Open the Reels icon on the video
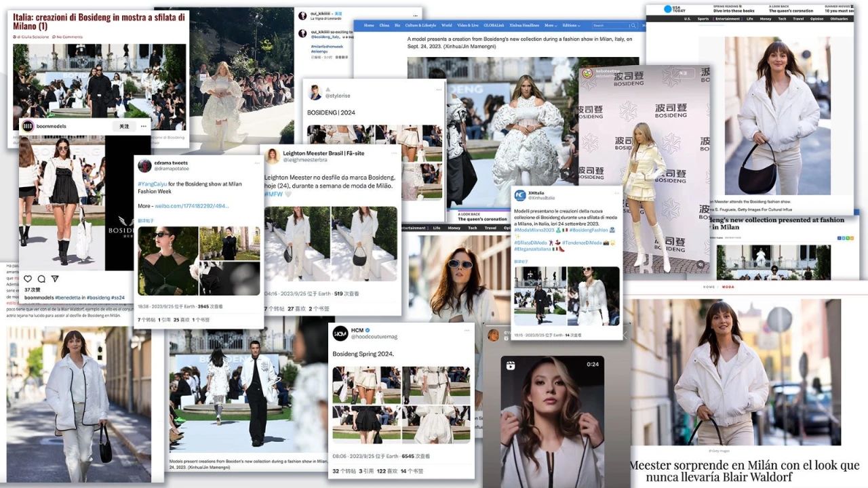The width and height of the screenshot is (868, 488). click(511, 365)
